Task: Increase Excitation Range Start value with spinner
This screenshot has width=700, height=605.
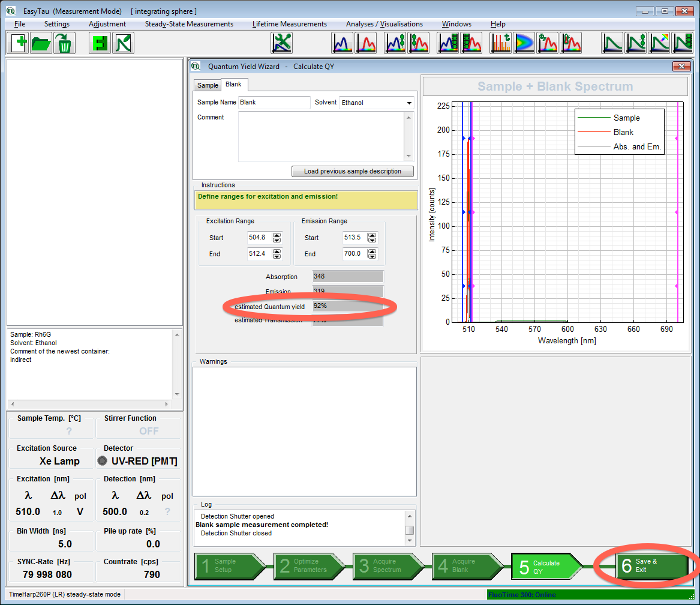Action: tap(277, 235)
